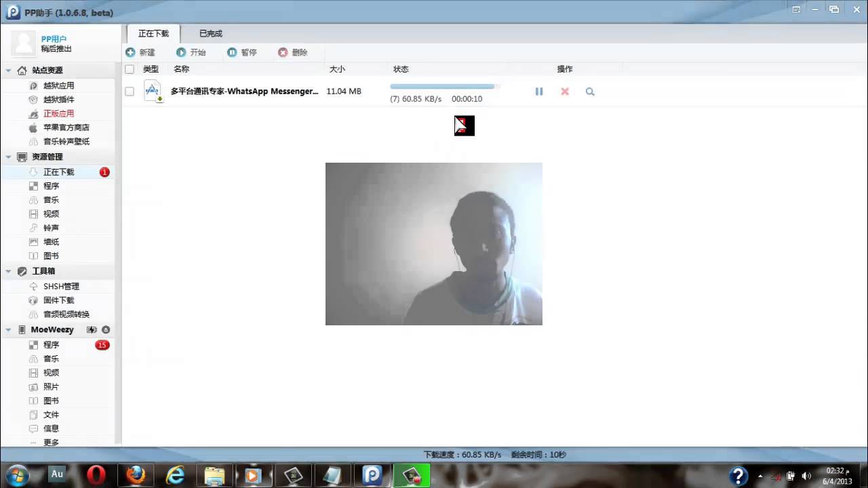
Task: Click the help question mark tray icon
Action: pyautogui.click(x=738, y=476)
